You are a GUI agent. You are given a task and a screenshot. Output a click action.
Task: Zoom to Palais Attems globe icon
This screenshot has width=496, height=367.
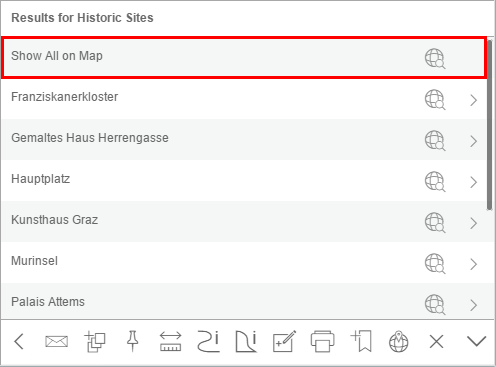pyautogui.click(x=435, y=304)
